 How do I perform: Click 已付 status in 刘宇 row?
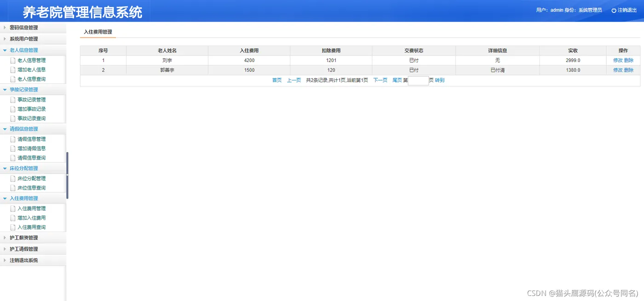tap(414, 60)
